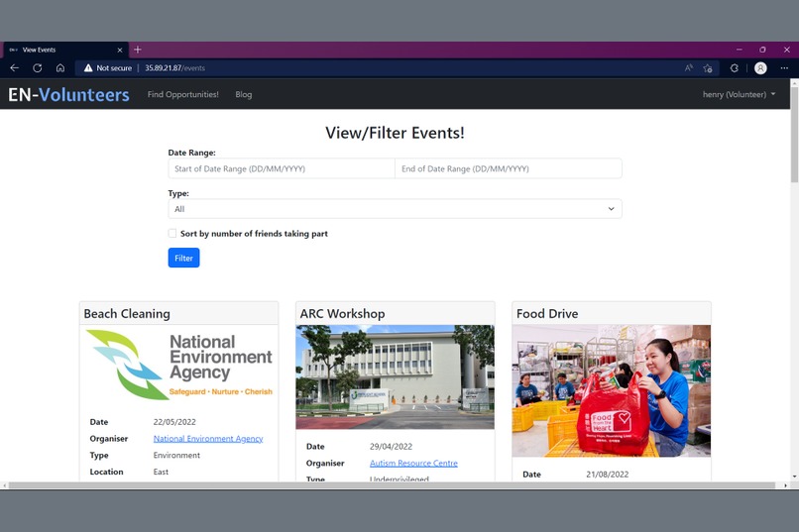799x532 pixels.
Task: Focus the End of Date Range field
Action: coord(509,168)
